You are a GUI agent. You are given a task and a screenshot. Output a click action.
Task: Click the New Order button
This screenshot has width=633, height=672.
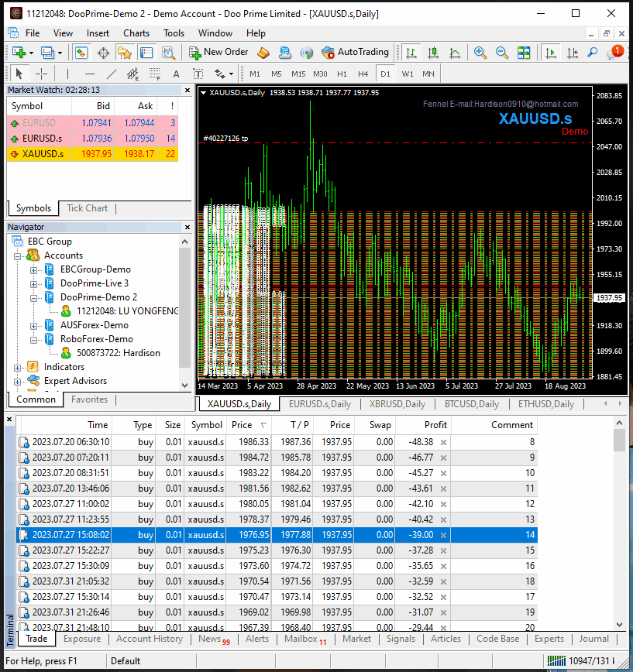[x=218, y=53]
